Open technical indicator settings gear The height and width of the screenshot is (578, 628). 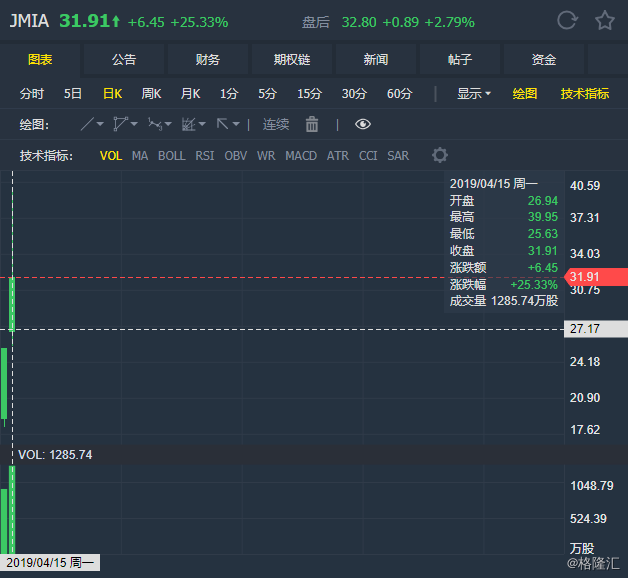click(x=439, y=155)
